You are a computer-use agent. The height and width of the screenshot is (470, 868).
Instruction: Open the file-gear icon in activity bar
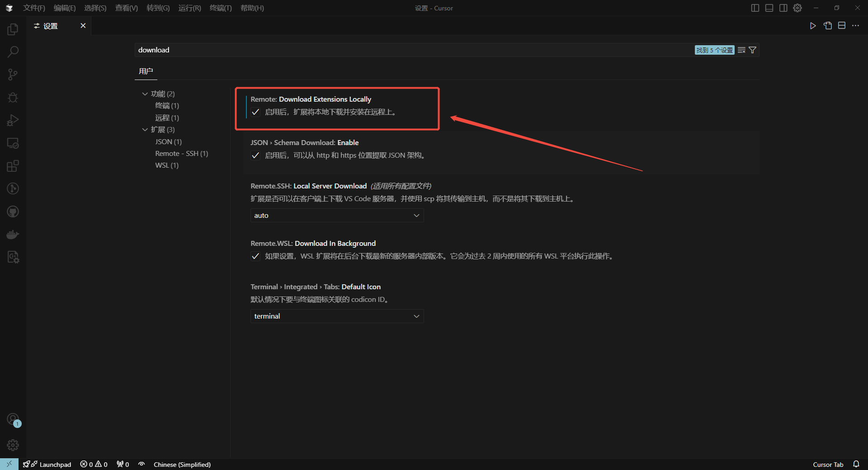(x=13, y=257)
